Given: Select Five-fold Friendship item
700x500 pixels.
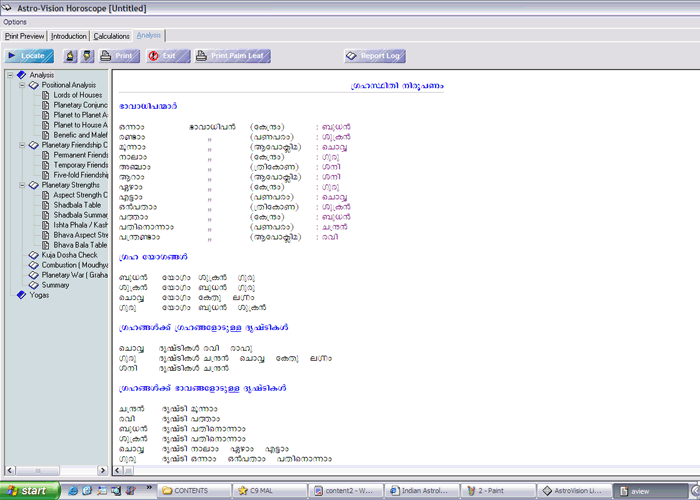Looking at the screenshot, I should (80, 175).
